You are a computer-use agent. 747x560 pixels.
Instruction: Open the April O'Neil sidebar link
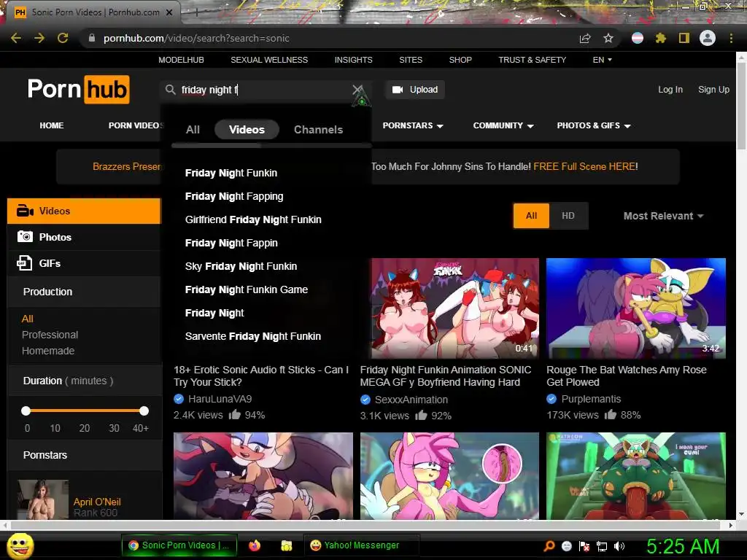[97, 502]
